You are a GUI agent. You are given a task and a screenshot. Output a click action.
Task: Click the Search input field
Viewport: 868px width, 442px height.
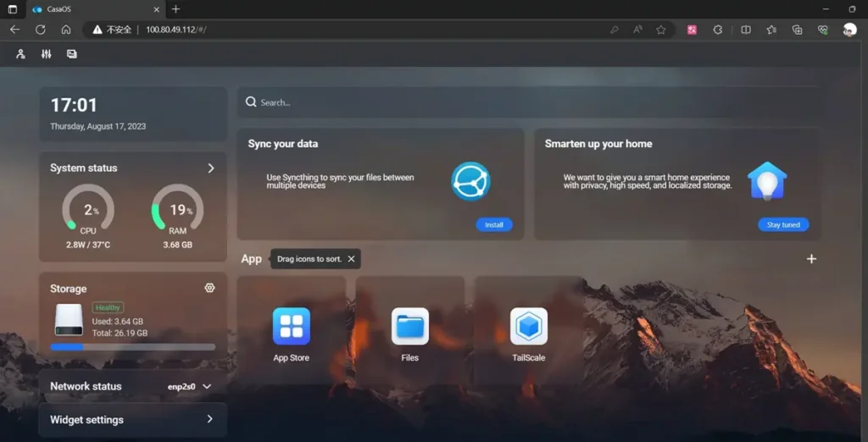[529, 102]
